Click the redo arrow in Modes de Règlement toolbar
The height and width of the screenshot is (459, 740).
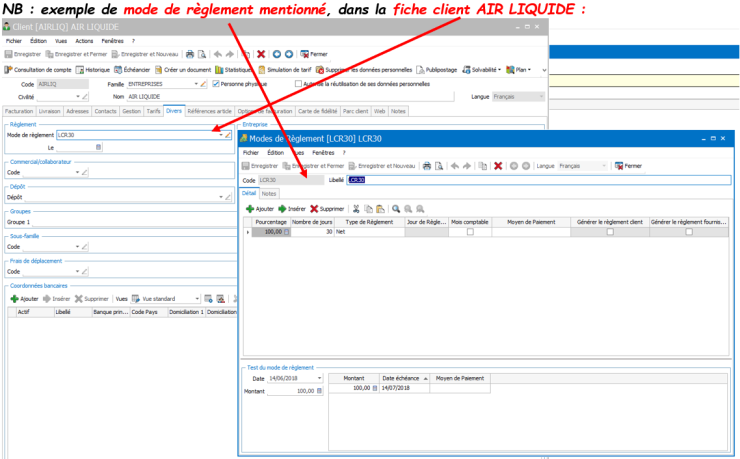[x=467, y=166]
